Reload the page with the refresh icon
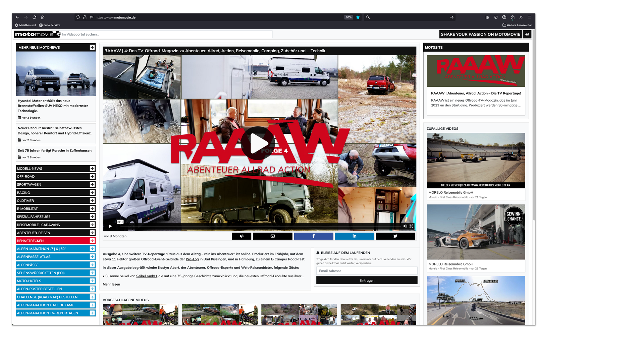The width and height of the screenshot is (644, 362). pyautogui.click(x=34, y=17)
